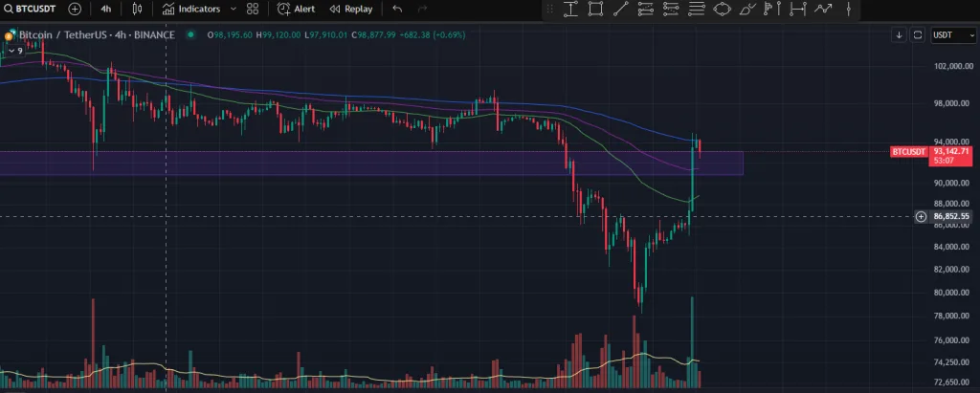The width and height of the screenshot is (980, 393).
Task: Select the rectangle drawing tool
Action: [595, 10]
